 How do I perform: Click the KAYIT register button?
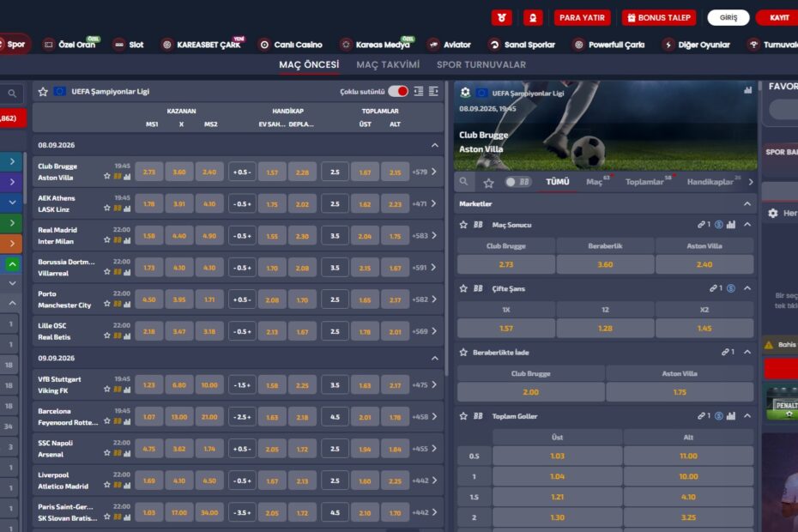pos(778,18)
